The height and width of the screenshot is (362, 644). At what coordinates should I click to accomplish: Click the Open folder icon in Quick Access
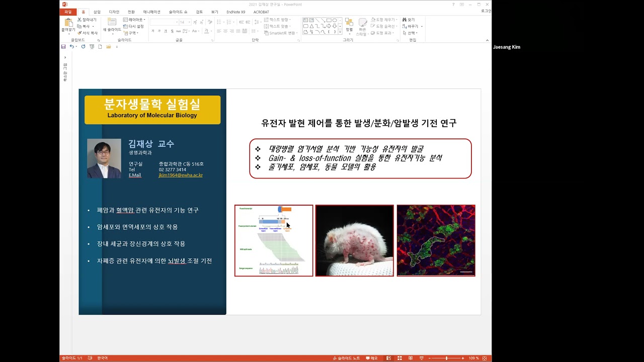(x=109, y=46)
